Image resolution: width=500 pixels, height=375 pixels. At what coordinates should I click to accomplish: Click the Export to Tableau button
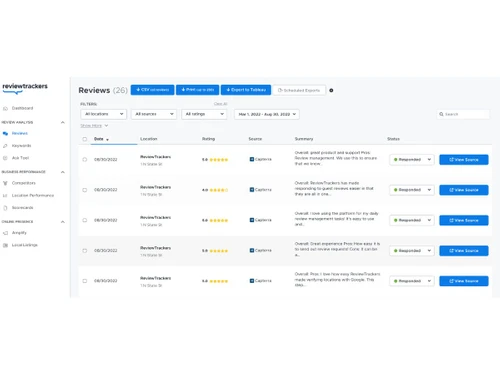tap(246, 90)
